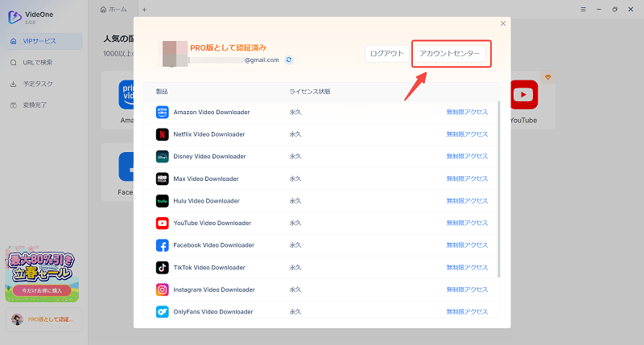Click the refresh icon next to email
The width and height of the screenshot is (644, 345).
(289, 60)
